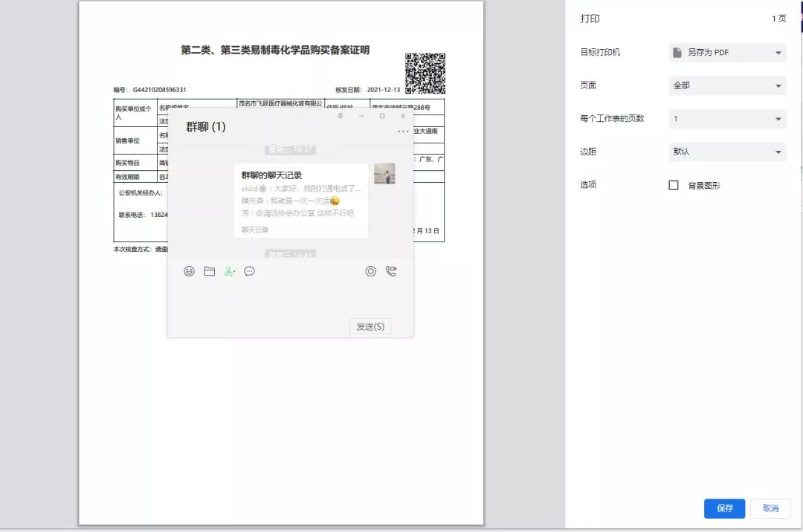The width and height of the screenshot is (803, 532).
Task: Select the screenshot scissors tool
Action: tap(229, 271)
